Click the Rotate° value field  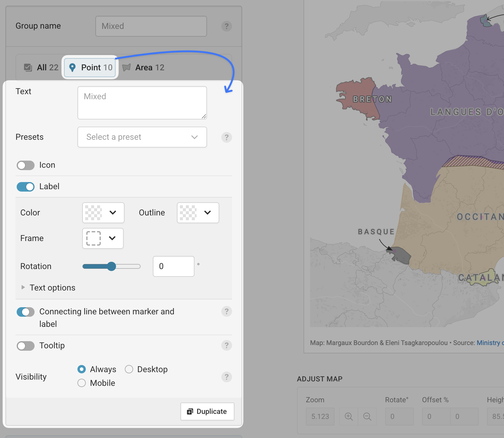(399, 416)
